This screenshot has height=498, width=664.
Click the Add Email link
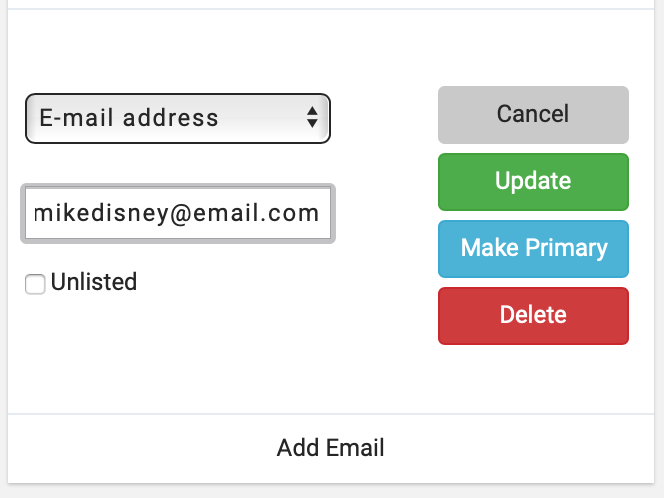(331, 448)
